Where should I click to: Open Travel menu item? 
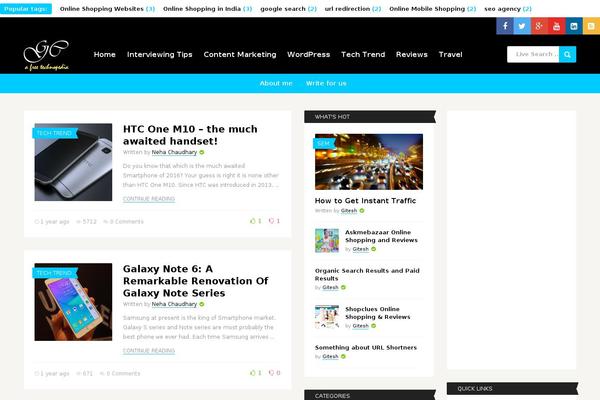450,54
